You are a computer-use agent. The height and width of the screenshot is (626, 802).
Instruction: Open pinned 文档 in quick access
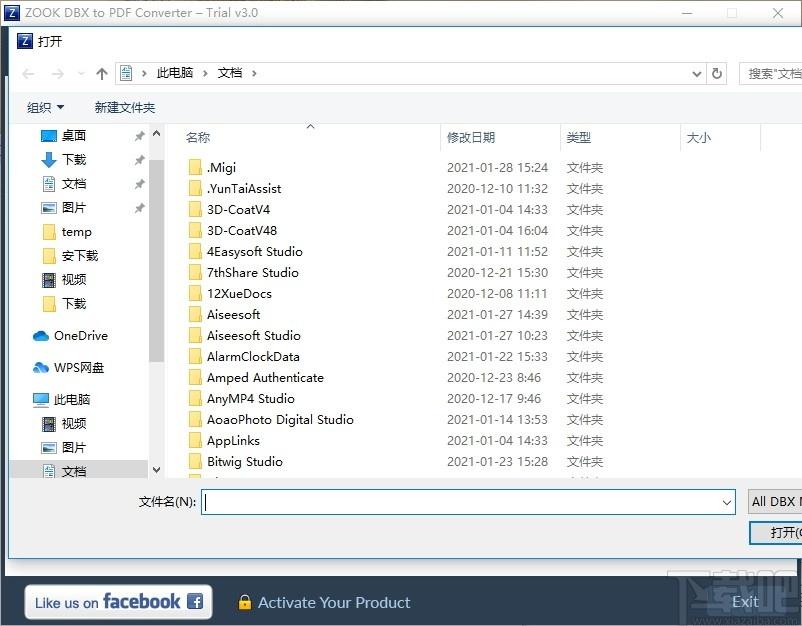(73, 184)
